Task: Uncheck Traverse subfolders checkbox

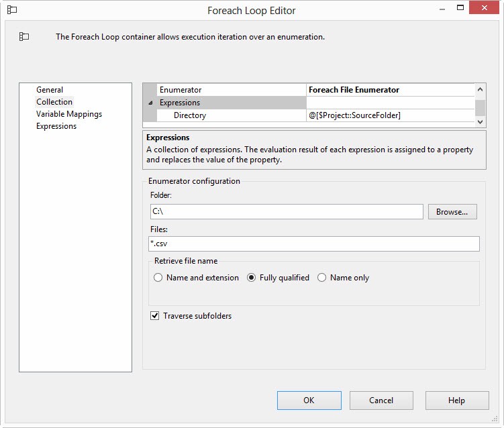Action: click(155, 316)
